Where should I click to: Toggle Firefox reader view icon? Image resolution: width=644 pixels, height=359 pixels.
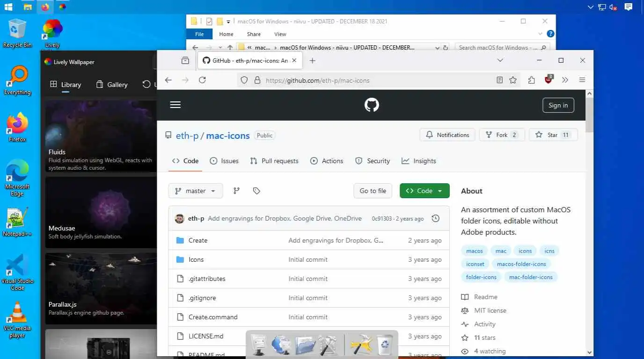(x=500, y=80)
